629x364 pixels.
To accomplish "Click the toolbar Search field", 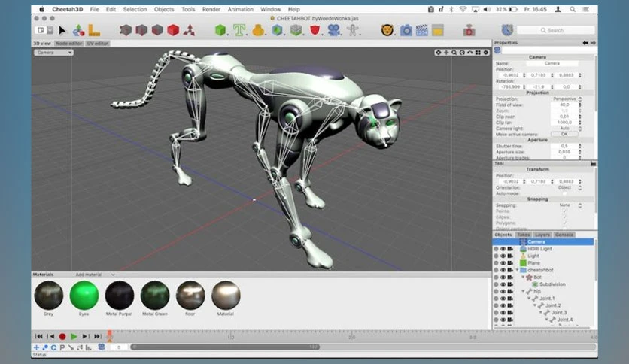I will coord(555,30).
